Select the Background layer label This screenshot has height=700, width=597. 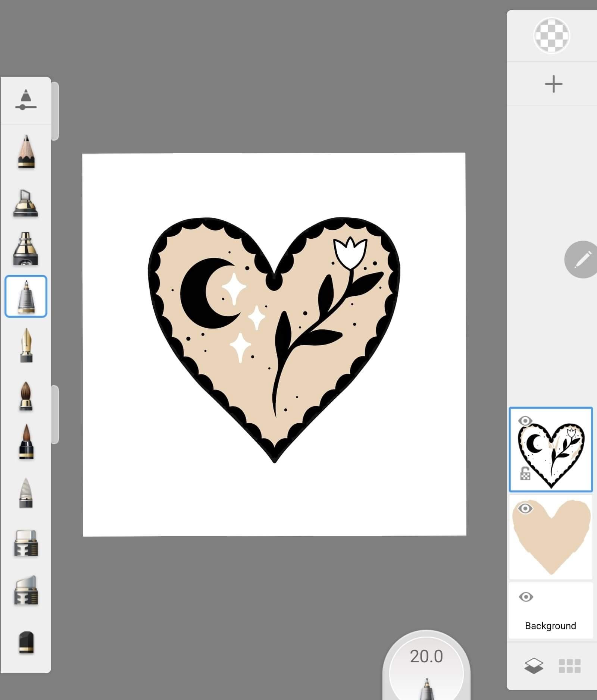pos(550,626)
